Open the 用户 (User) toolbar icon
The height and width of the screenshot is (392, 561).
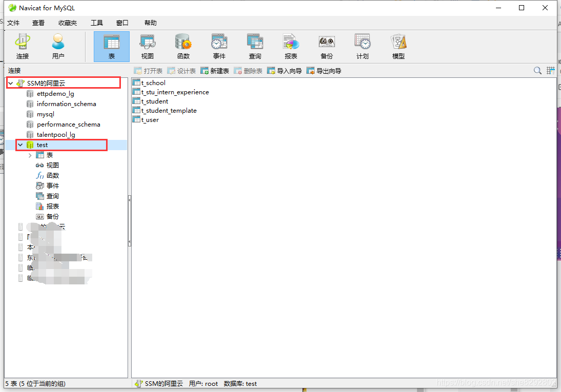(58, 47)
